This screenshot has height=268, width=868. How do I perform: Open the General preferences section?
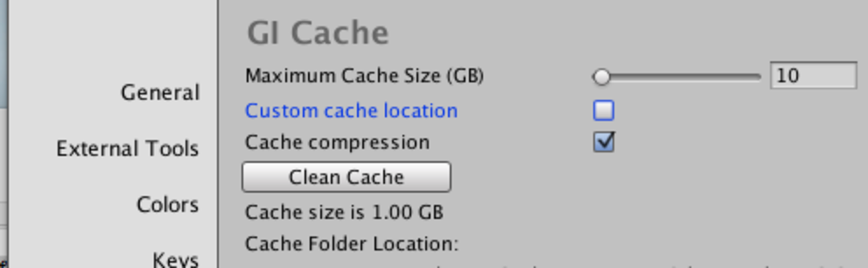point(160,92)
